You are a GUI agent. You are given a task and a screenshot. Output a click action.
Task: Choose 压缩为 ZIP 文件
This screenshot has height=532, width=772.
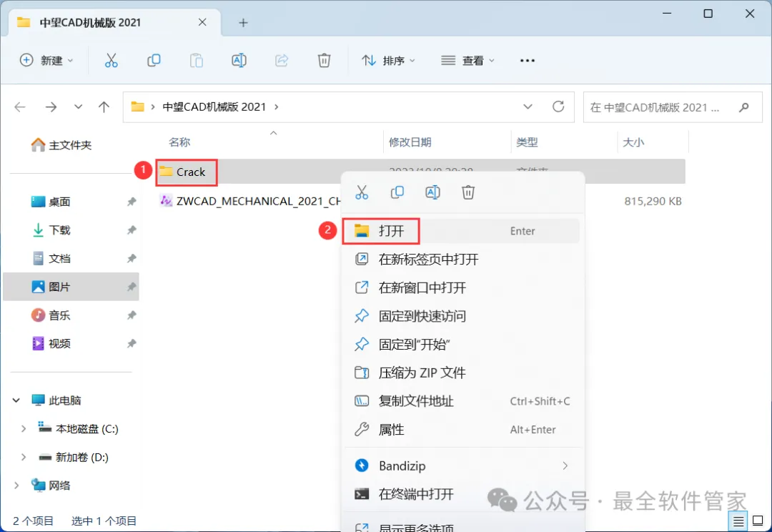(461, 373)
